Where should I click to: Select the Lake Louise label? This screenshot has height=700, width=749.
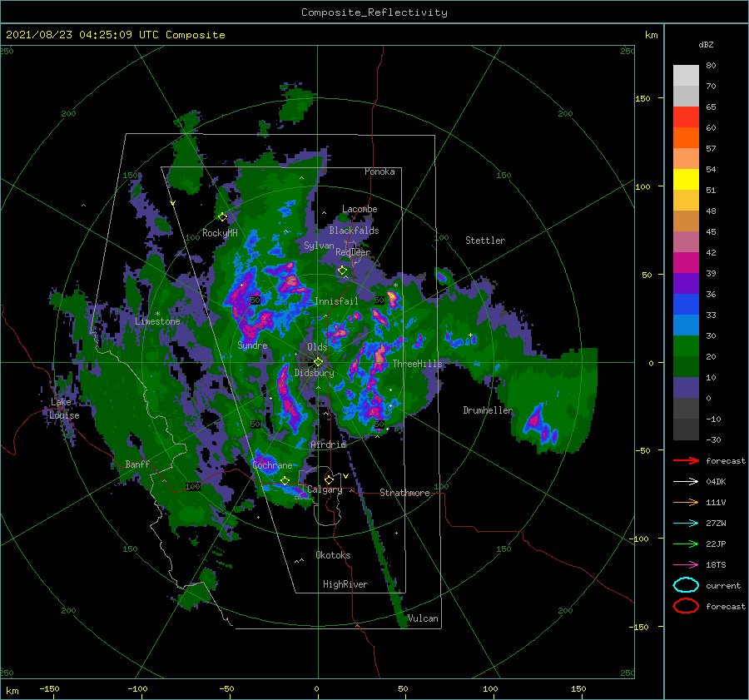click(x=64, y=409)
